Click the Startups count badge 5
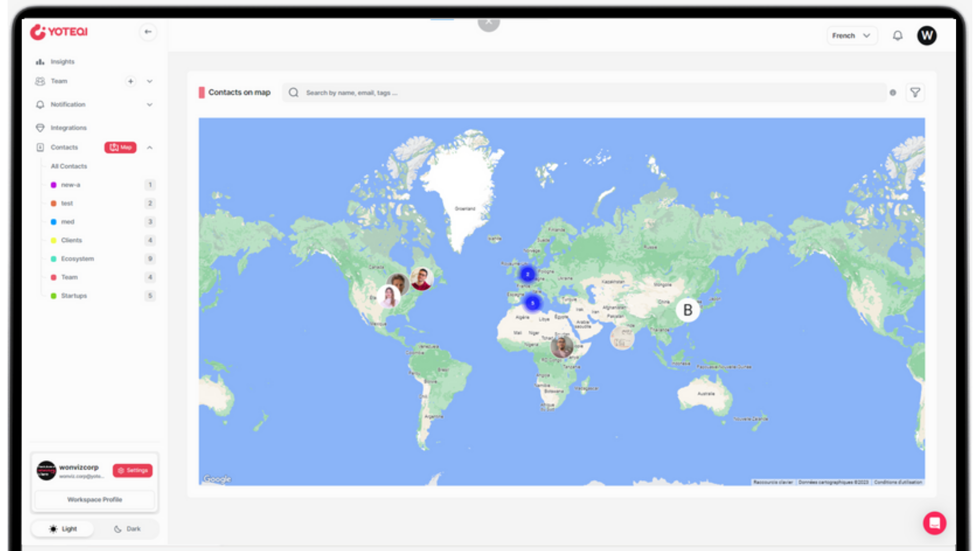The height and width of the screenshot is (551, 980). (150, 296)
